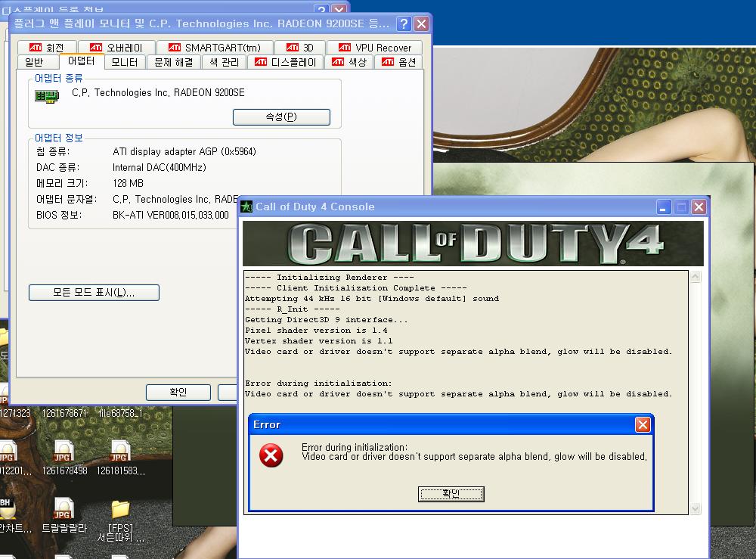Open the VPU Recover tab
The height and width of the screenshot is (559, 756).
pyautogui.click(x=375, y=48)
